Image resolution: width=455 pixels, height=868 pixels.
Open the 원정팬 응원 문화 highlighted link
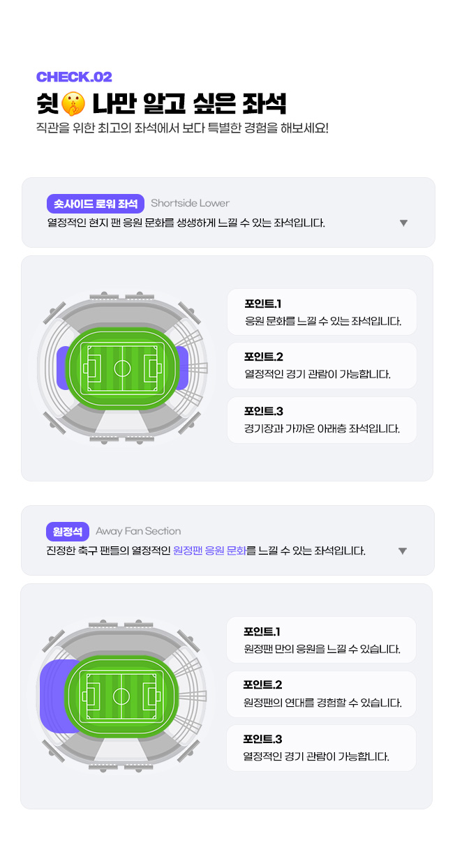tap(210, 551)
